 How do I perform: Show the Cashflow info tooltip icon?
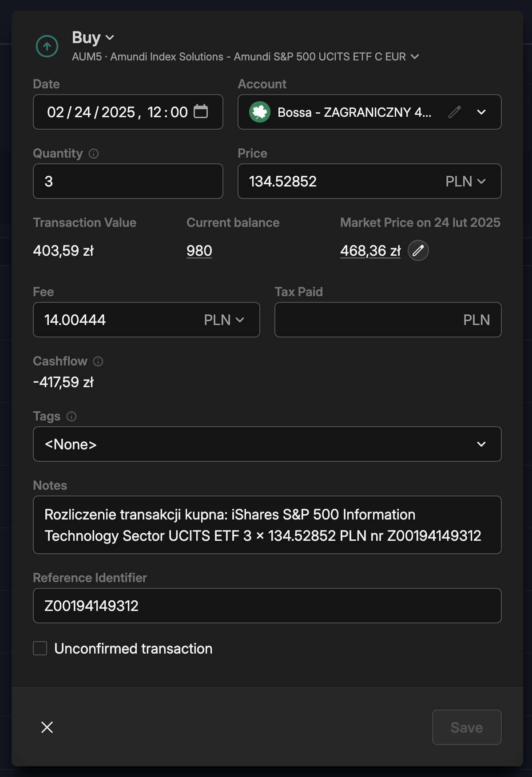click(x=98, y=361)
